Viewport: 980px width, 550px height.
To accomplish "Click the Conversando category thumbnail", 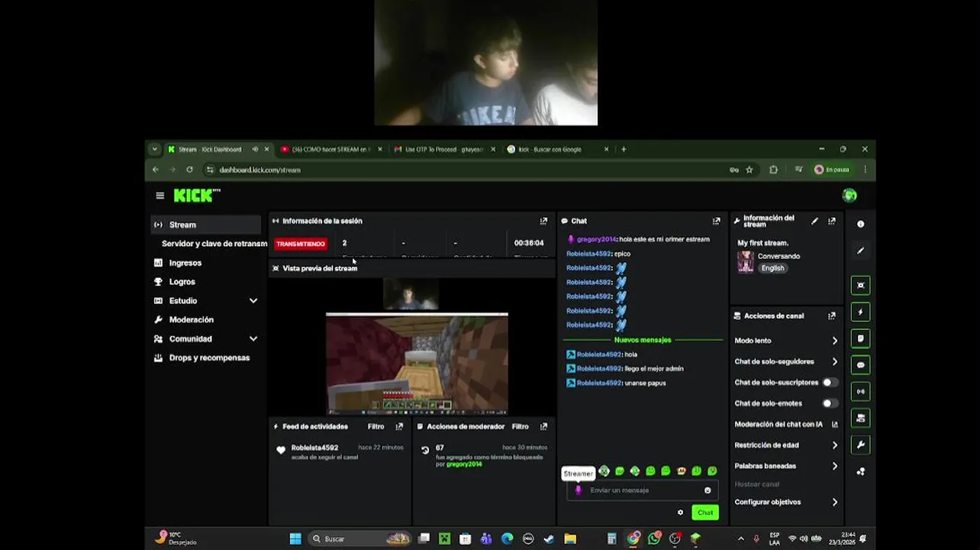I will [745, 262].
